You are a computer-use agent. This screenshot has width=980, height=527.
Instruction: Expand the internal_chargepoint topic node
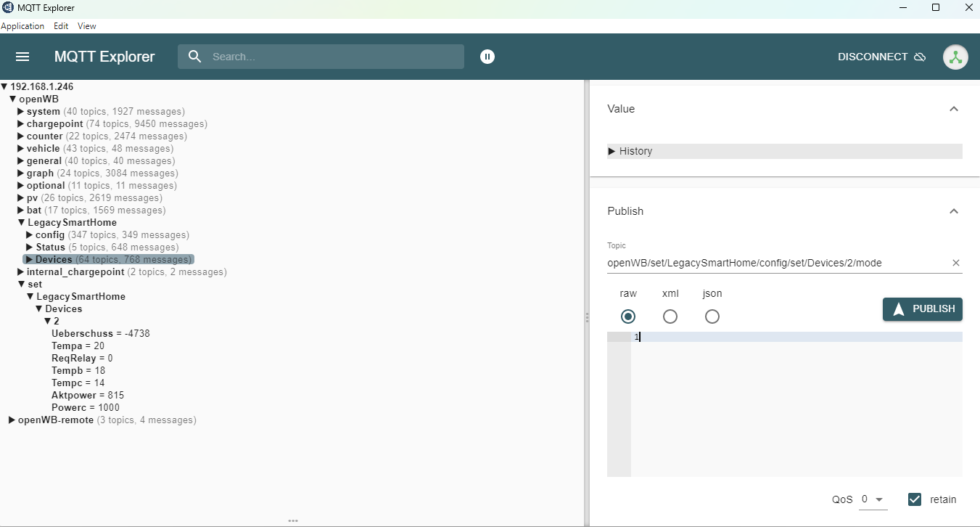click(21, 271)
